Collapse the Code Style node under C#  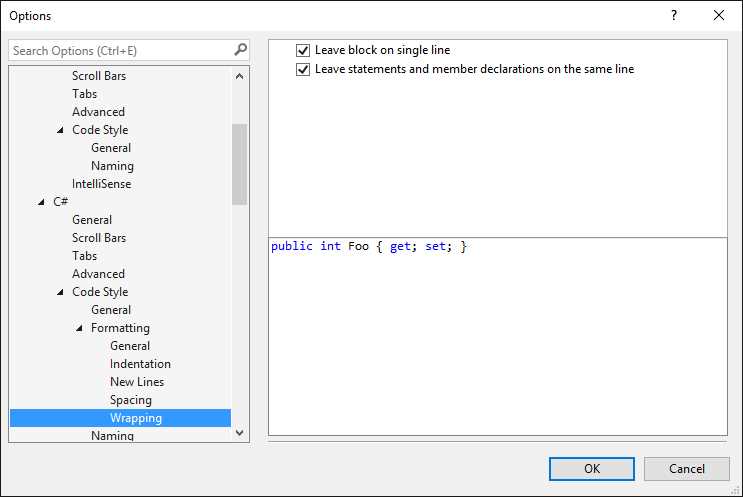pos(60,292)
